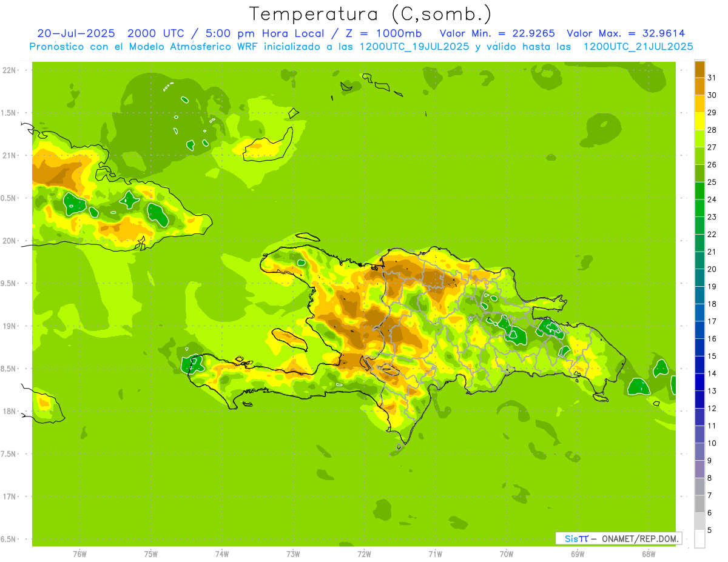The height and width of the screenshot is (562, 728).
Task: Click the 22N latitude axis label
Action: pos(9,70)
